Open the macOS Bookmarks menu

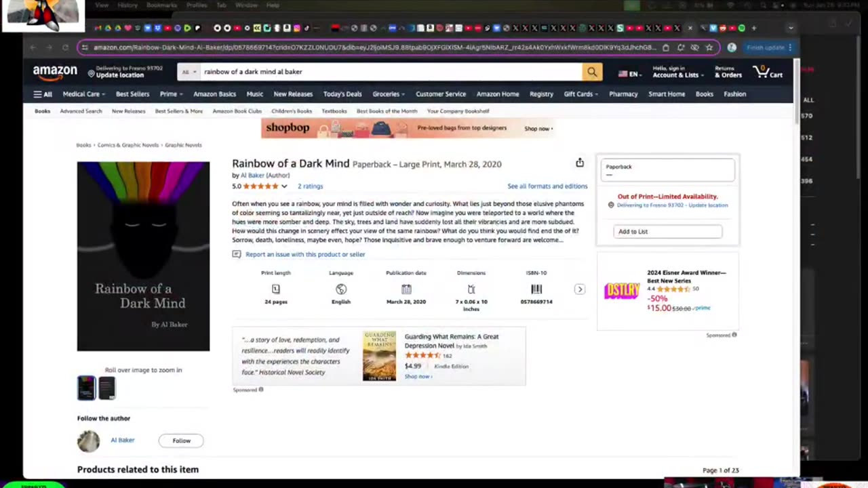pos(161,5)
